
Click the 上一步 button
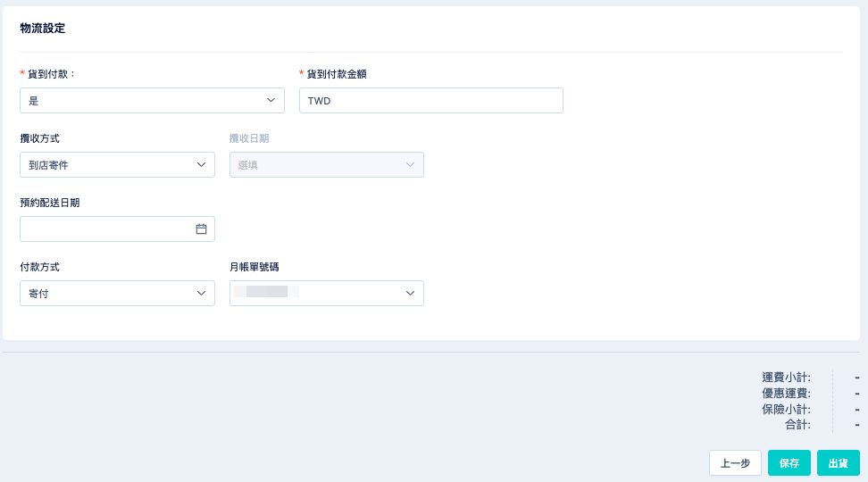735,463
